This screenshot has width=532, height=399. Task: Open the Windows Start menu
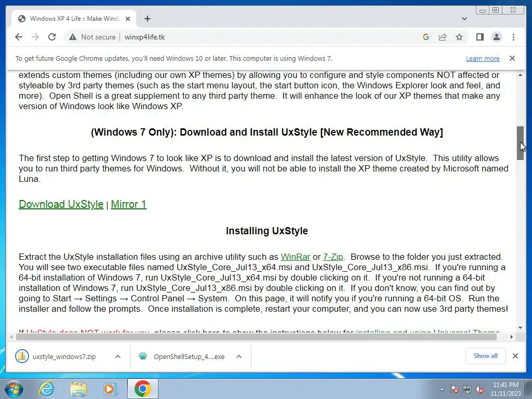tap(14, 389)
